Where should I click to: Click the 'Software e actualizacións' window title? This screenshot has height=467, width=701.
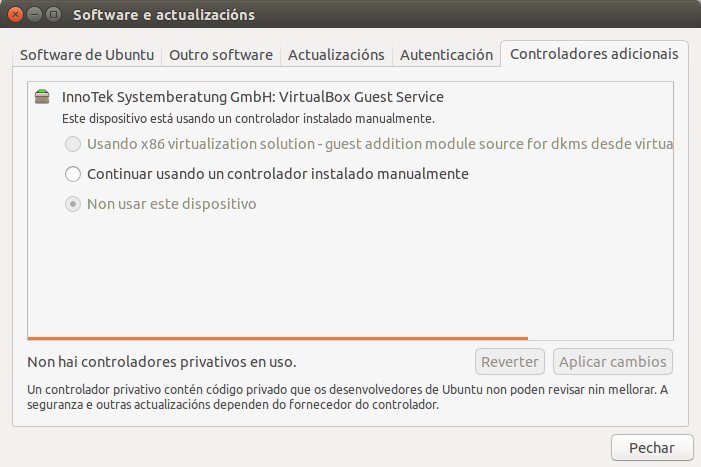pyautogui.click(x=164, y=15)
